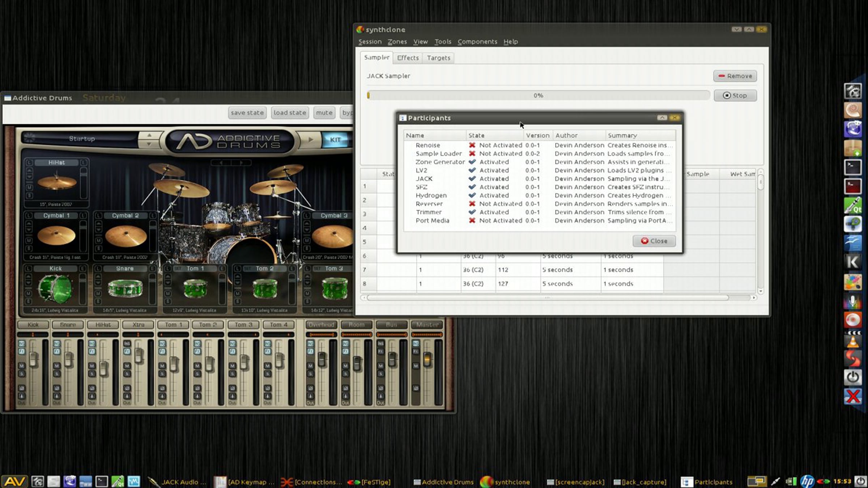Toggle FX on the HiHat mixer channel
Image resolution: width=868 pixels, height=488 pixels.
click(x=92, y=351)
